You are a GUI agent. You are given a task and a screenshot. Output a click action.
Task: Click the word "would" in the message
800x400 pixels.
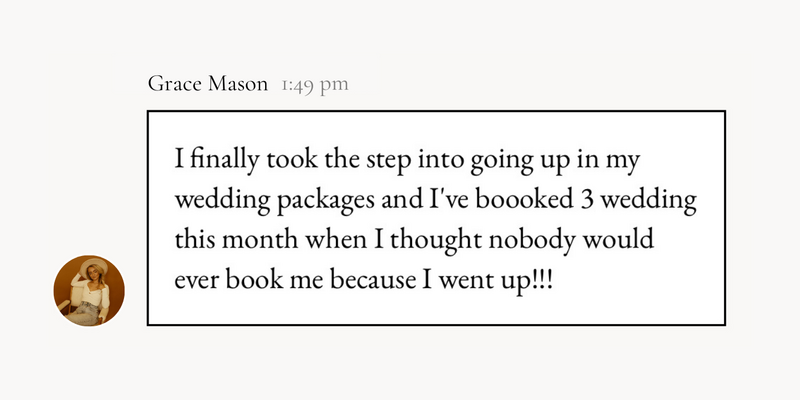click(x=619, y=240)
